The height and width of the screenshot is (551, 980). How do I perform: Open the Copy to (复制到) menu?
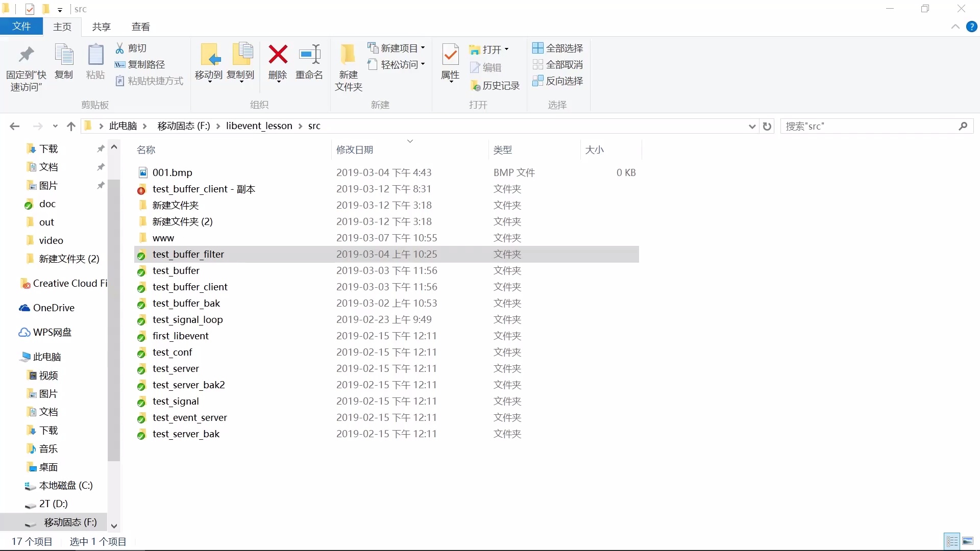pos(240,62)
